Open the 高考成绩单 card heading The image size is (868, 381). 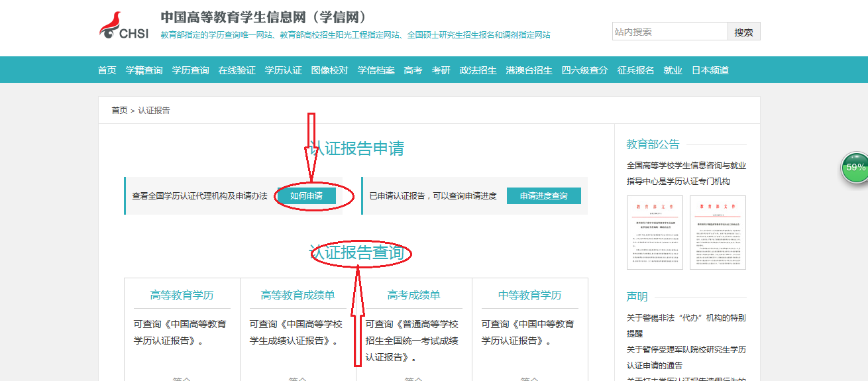pyautogui.click(x=413, y=296)
